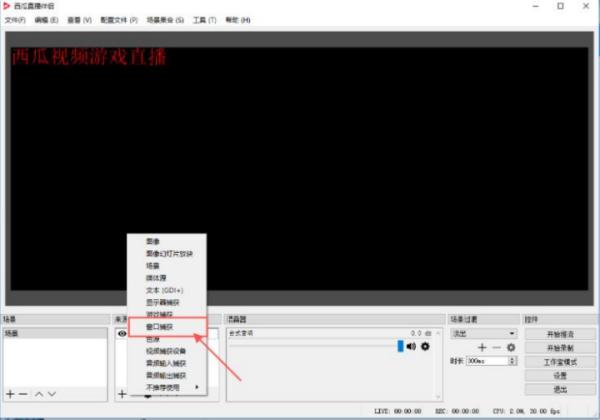Click the mixer volume slider track
This screenshot has width=600, height=420.
tap(314, 344)
